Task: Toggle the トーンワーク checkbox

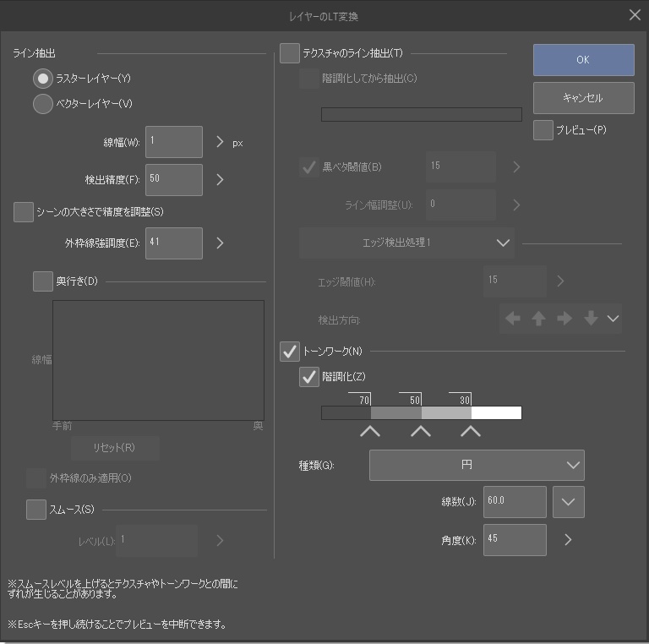Action: (x=290, y=351)
